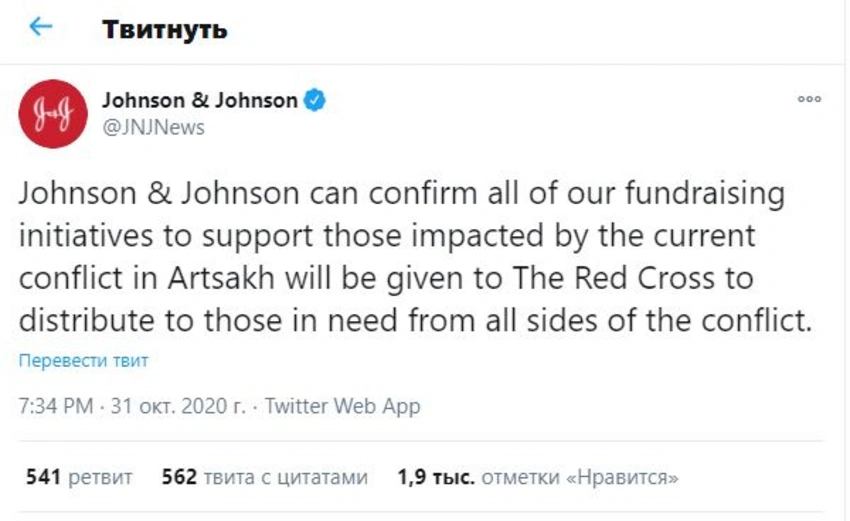
Task: Click the @JNJNews handle
Action: point(153,127)
